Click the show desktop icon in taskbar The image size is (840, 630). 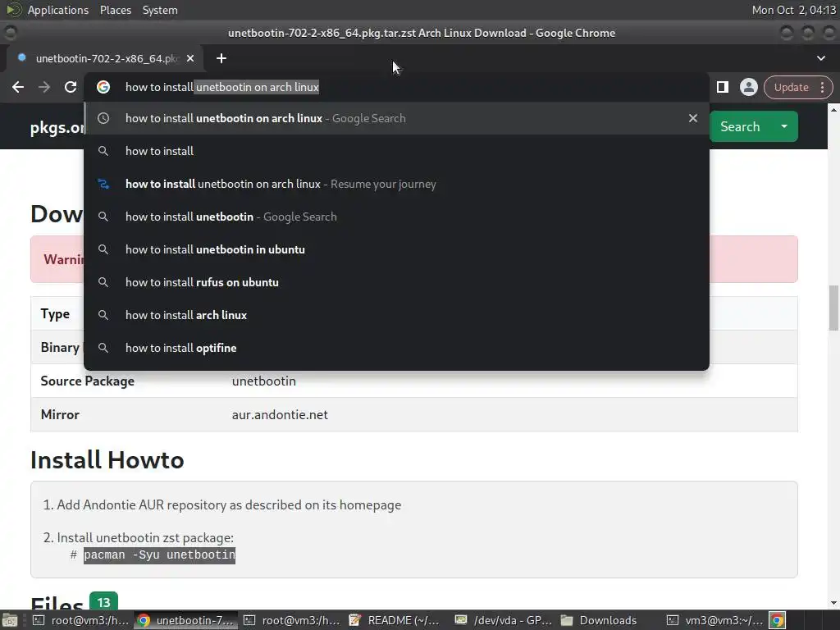[x=10, y=620]
